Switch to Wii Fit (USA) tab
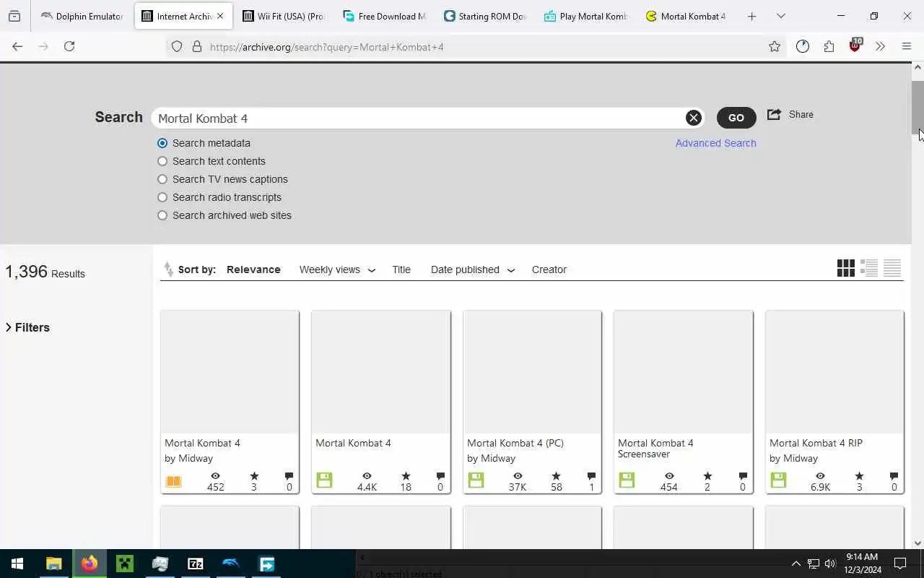 click(x=283, y=16)
